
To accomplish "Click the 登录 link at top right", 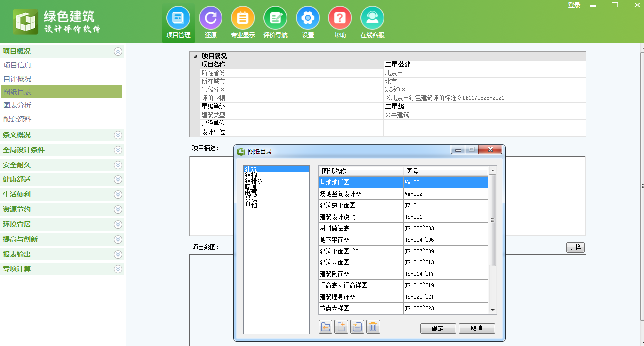I will tap(574, 5).
